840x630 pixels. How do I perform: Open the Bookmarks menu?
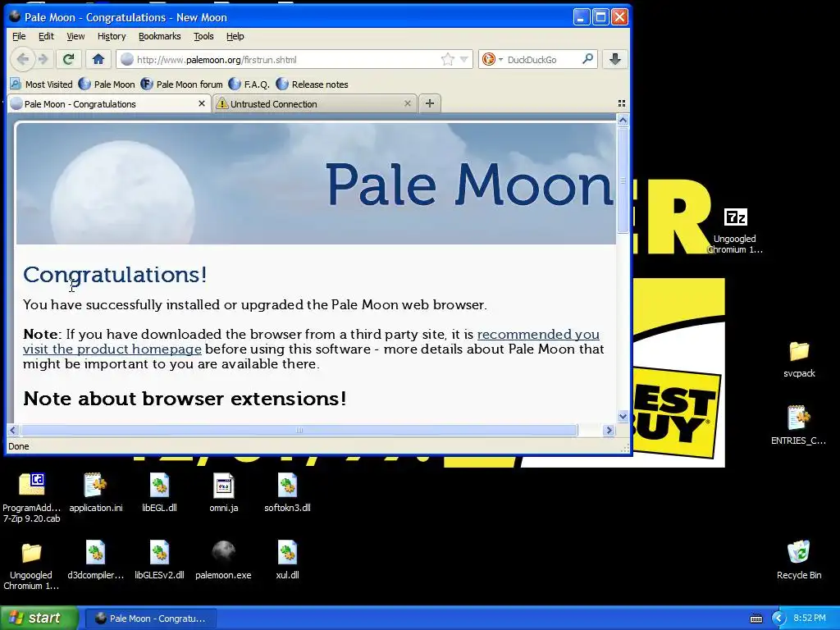(160, 36)
